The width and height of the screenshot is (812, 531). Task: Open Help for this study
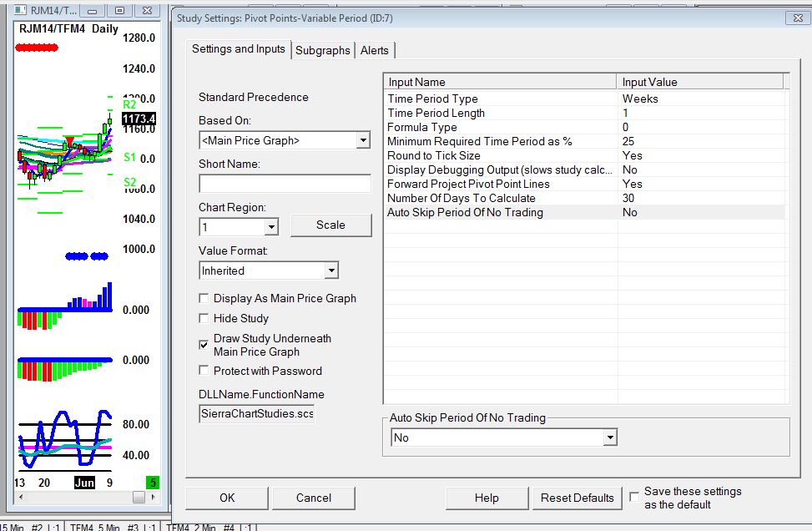(487, 498)
